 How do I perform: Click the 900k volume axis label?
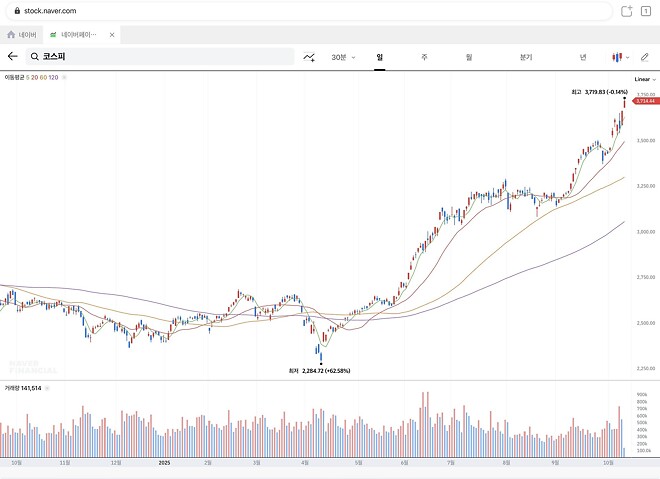point(642,395)
